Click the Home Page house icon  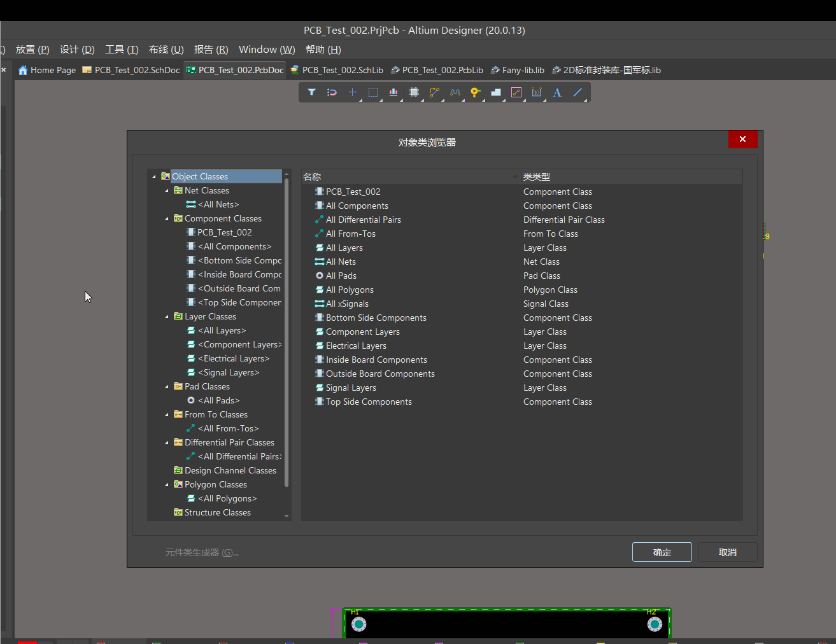(x=23, y=70)
